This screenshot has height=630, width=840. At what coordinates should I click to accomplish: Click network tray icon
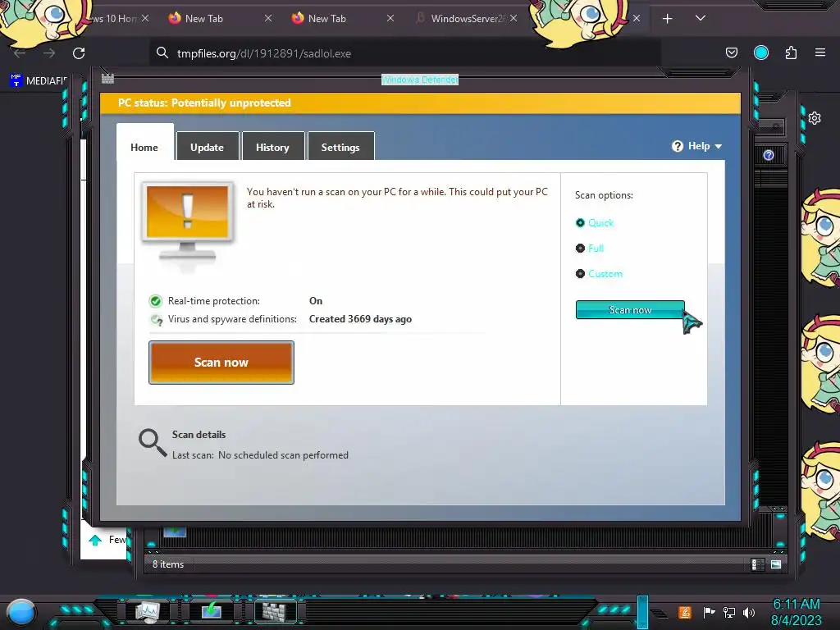729,612
